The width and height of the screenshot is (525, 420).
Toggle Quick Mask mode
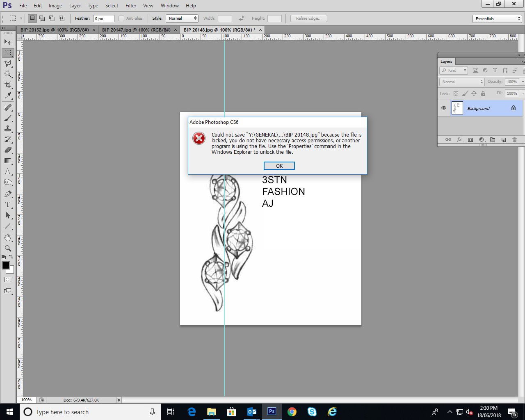pyautogui.click(x=8, y=280)
